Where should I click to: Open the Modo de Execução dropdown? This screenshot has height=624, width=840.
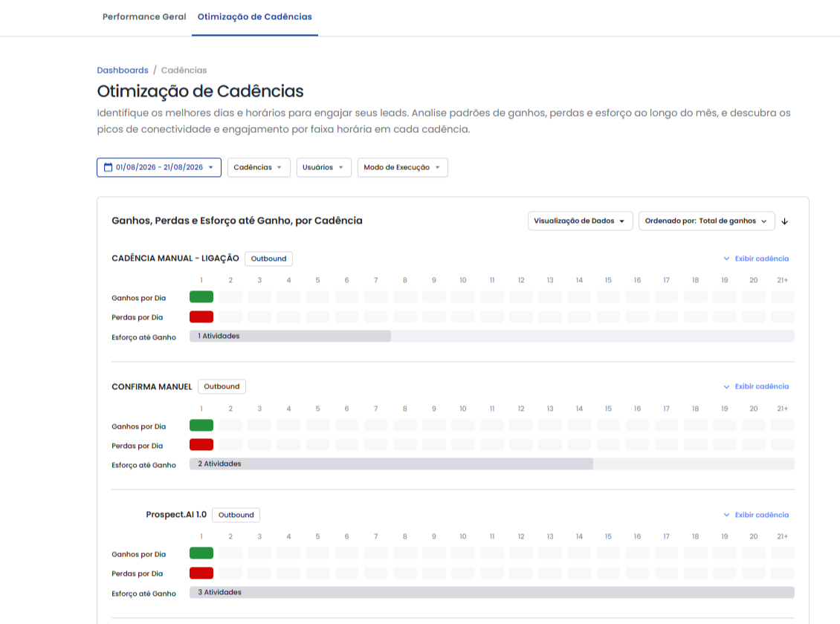(402, 167)
